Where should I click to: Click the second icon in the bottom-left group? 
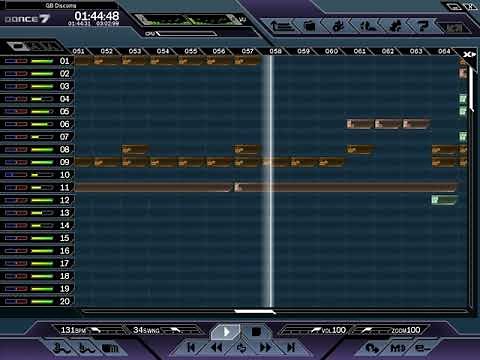pos(87,348)
